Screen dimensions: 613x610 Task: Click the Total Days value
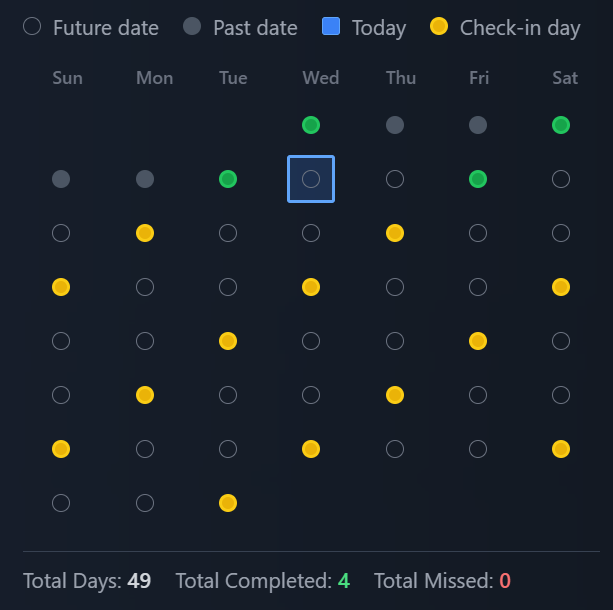point(139,581)
